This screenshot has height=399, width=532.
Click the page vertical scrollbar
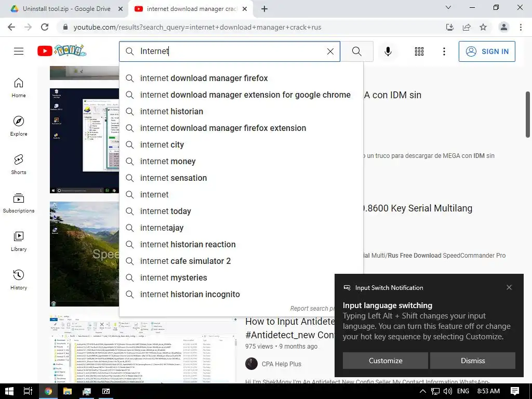(x=528, y=114)
